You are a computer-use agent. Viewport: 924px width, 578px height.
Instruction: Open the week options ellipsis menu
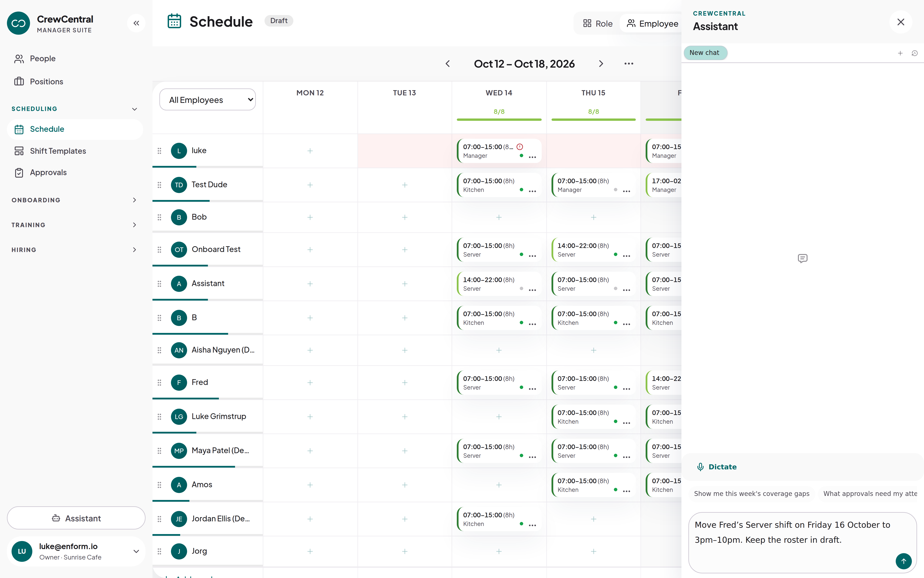point(629,64)
